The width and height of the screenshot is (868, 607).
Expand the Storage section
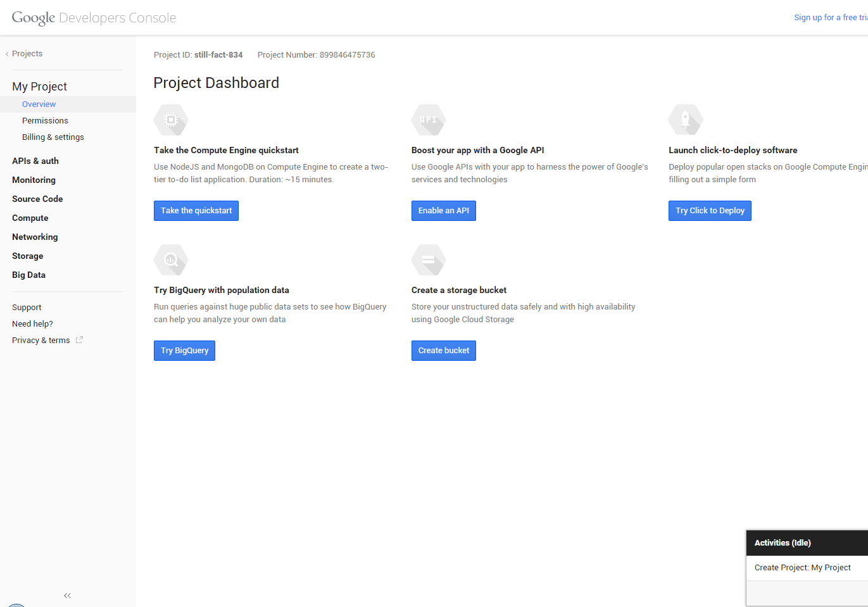pyautogui.click(x=28, y=256)
